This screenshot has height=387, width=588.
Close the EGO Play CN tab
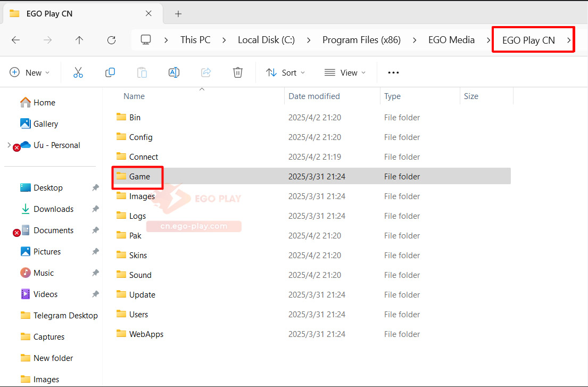point(148,13)
